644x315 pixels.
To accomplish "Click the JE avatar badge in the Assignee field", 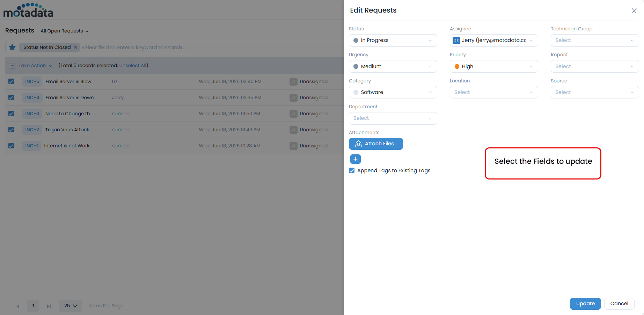I will coord(456,40).
